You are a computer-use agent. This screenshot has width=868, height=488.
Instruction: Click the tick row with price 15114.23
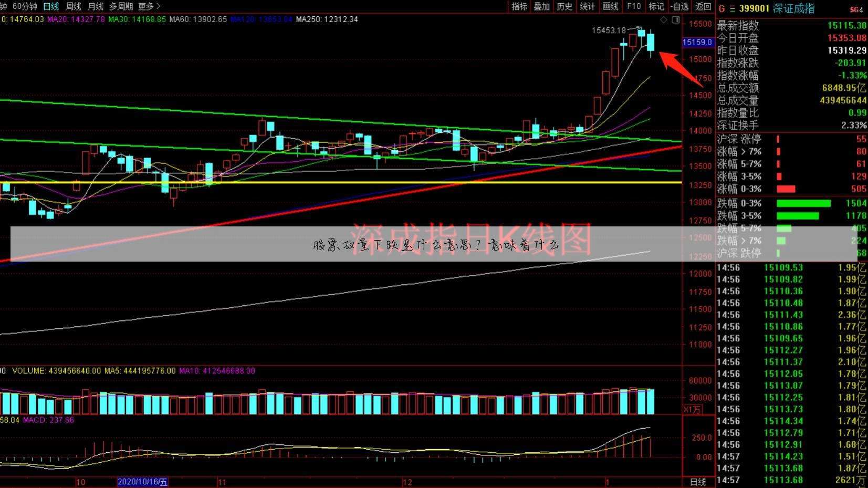point(792,456)
